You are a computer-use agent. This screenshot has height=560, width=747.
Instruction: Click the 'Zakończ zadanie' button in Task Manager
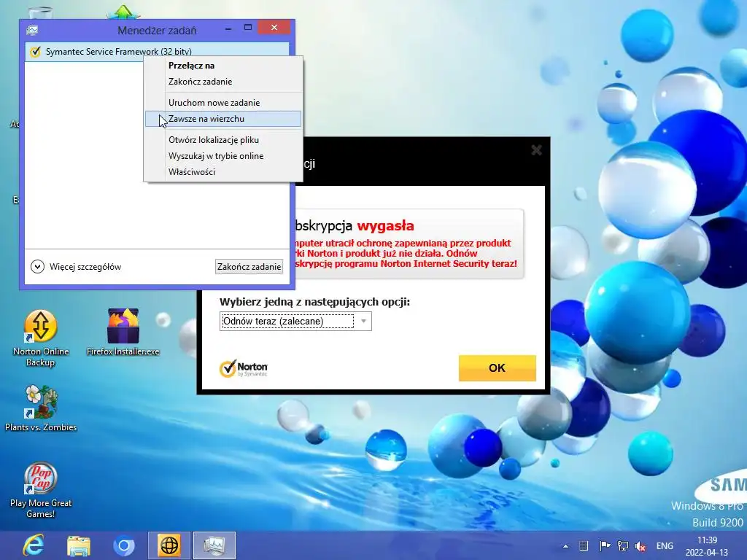[249, 267]
